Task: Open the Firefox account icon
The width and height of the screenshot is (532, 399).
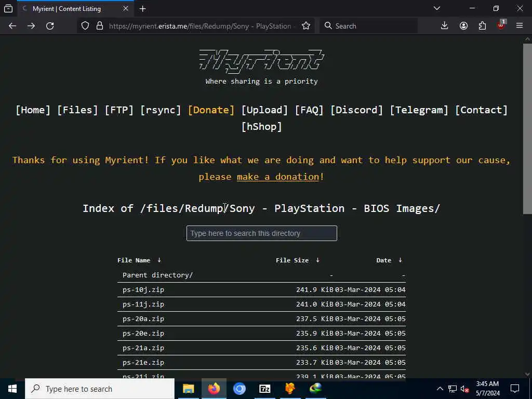Action: (x=463, y=26)
